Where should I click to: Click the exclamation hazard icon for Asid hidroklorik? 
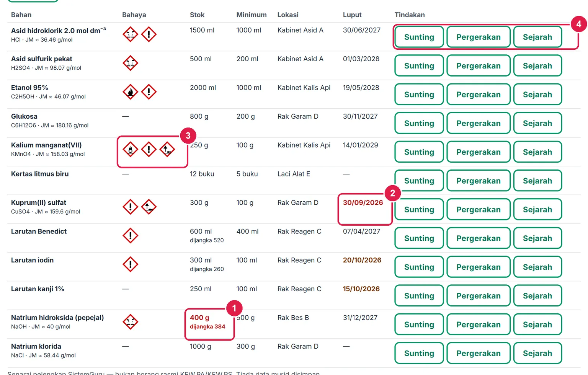pos(149,34)
